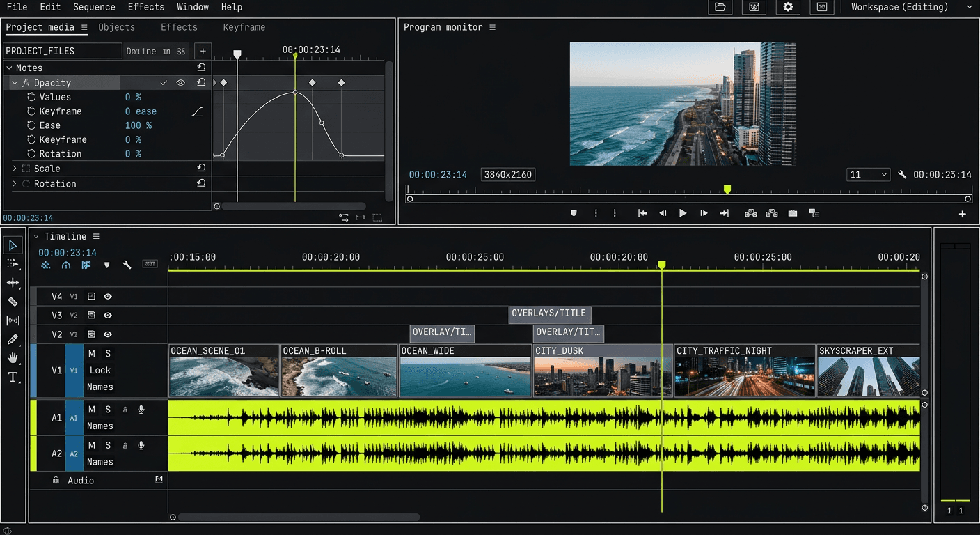Click the camera export frame icon

pos(793,213)
